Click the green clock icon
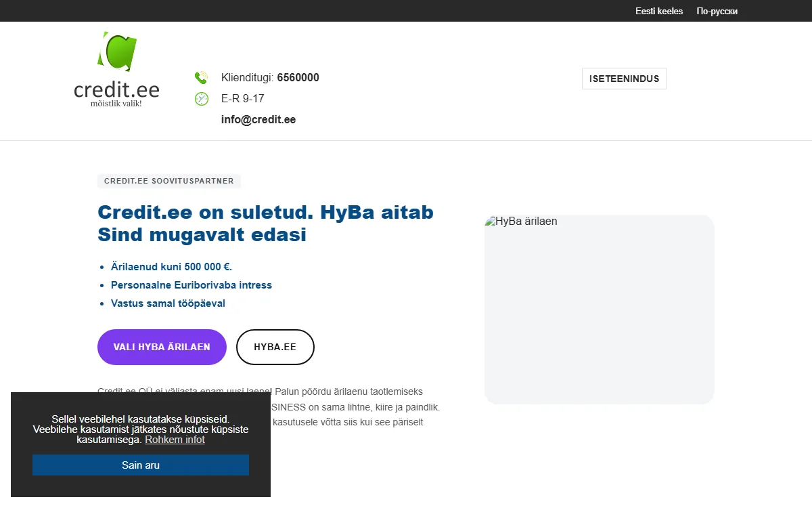 201,99
